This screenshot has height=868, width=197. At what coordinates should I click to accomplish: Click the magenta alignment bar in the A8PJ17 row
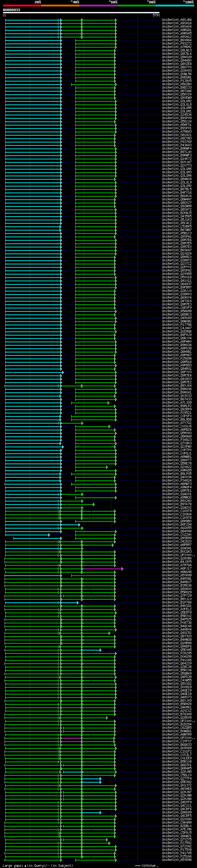tap(103, 568)
